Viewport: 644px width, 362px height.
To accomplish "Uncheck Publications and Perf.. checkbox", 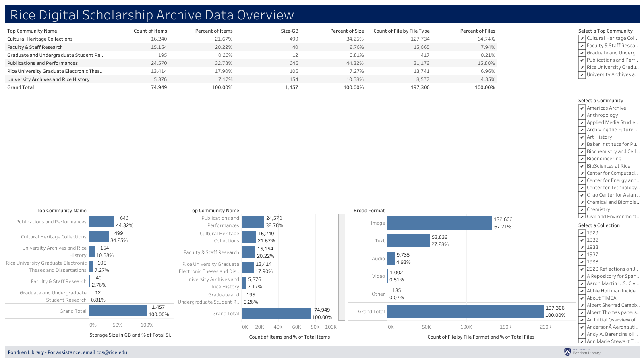I will [582, 60].
